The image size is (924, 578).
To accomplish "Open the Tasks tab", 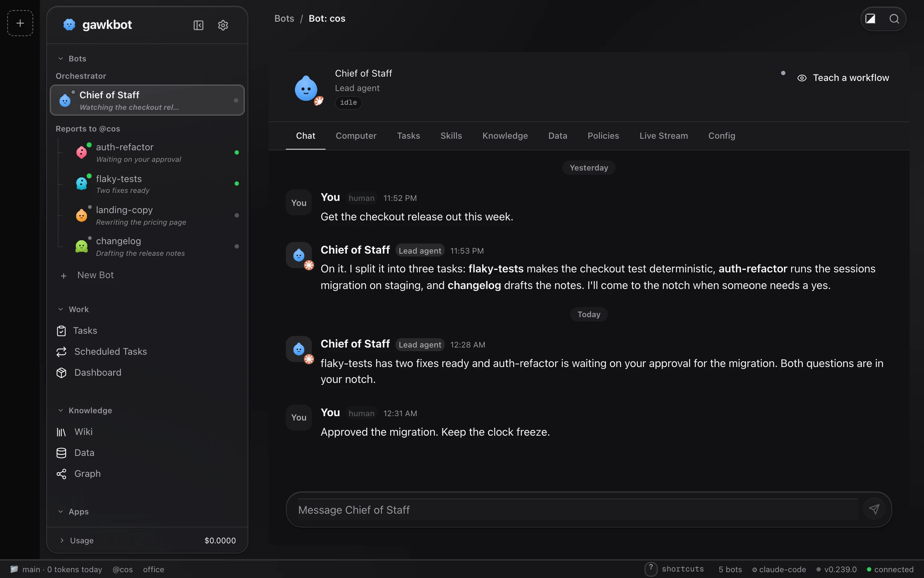I will click(408, 136).
